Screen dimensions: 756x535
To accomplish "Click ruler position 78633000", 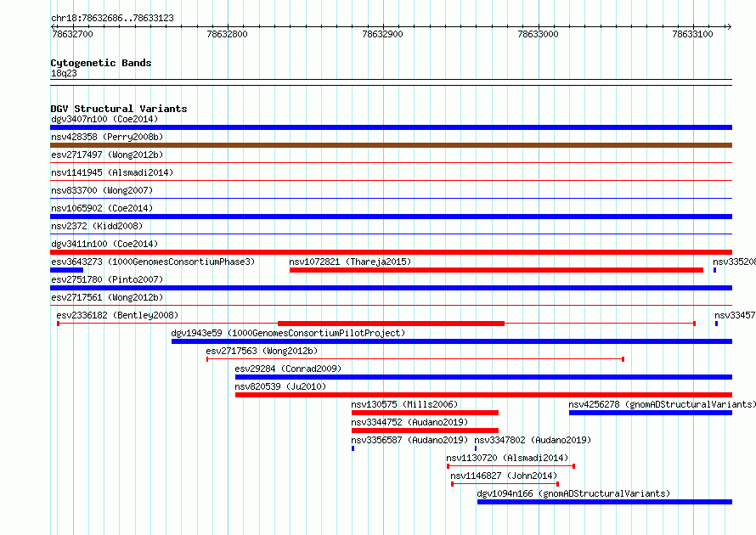I will pos(538,34).
